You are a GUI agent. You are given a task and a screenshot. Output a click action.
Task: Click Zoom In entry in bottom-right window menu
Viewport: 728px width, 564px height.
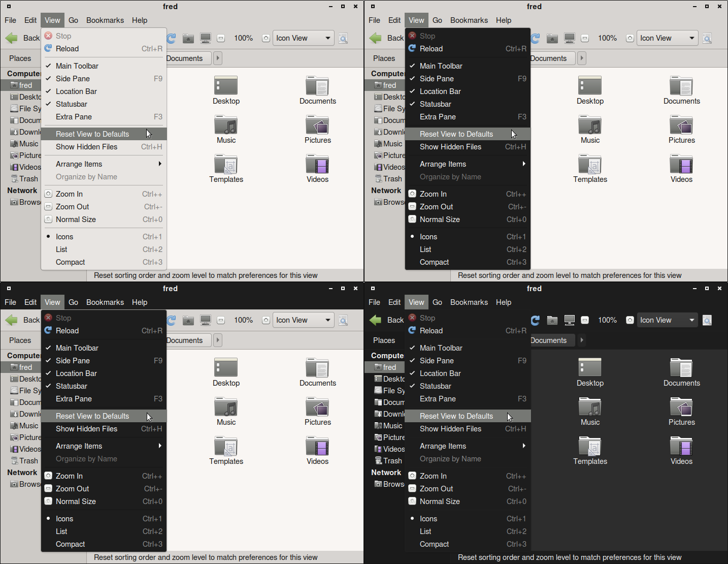468,476
